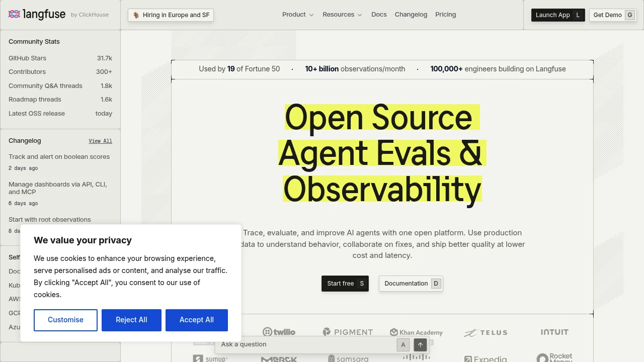The width and height of the screenshot is (644, 362).
Task: Customise cookie preferences
Action: pos(65,320)
